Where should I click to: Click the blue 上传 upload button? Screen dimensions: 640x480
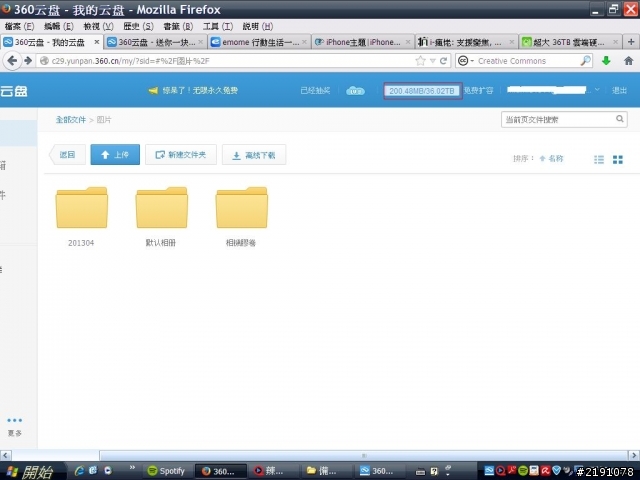[115, 155]
